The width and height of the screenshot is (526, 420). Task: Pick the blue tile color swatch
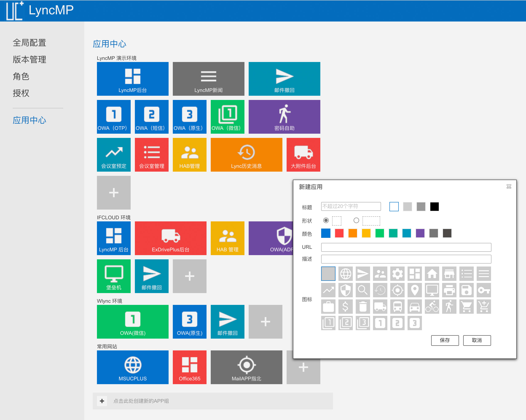click(x=326, y=233)
